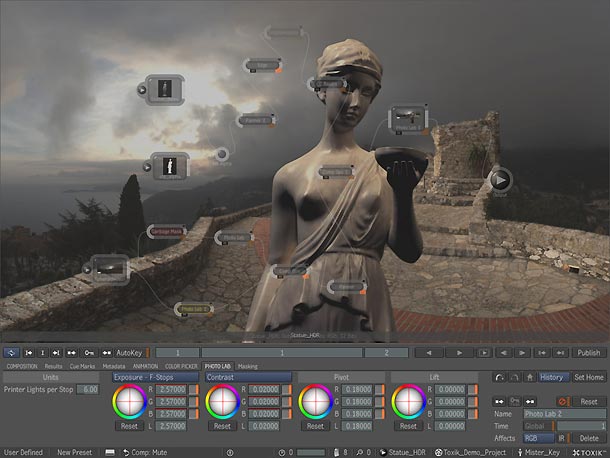Click the play backward transport button
610x458 pixels.
tap(429, 352)
